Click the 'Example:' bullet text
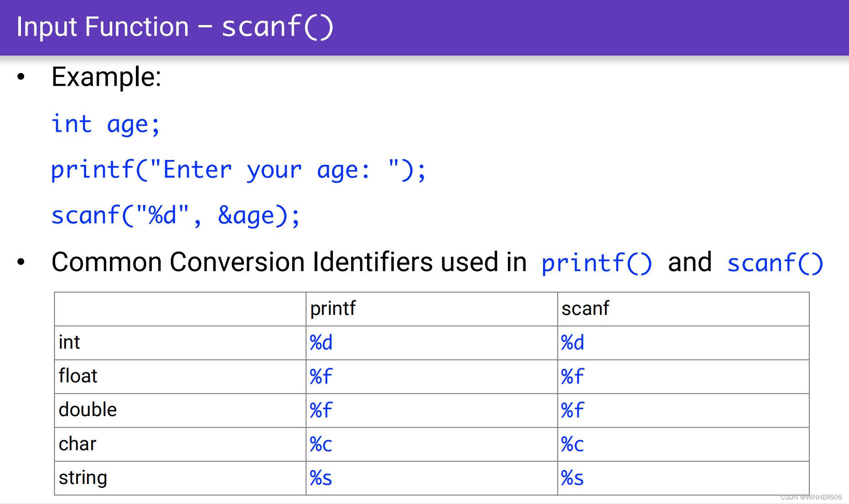 (x=106, y=77)
